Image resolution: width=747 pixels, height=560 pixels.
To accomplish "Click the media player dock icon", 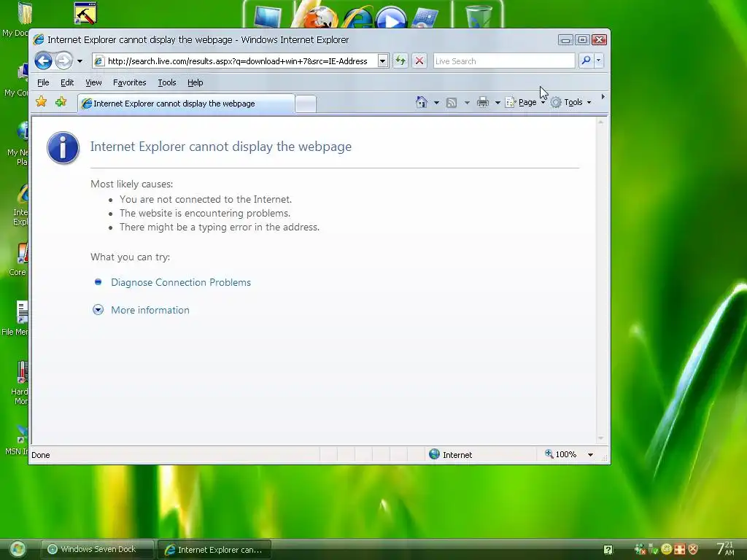I will 391,17.
